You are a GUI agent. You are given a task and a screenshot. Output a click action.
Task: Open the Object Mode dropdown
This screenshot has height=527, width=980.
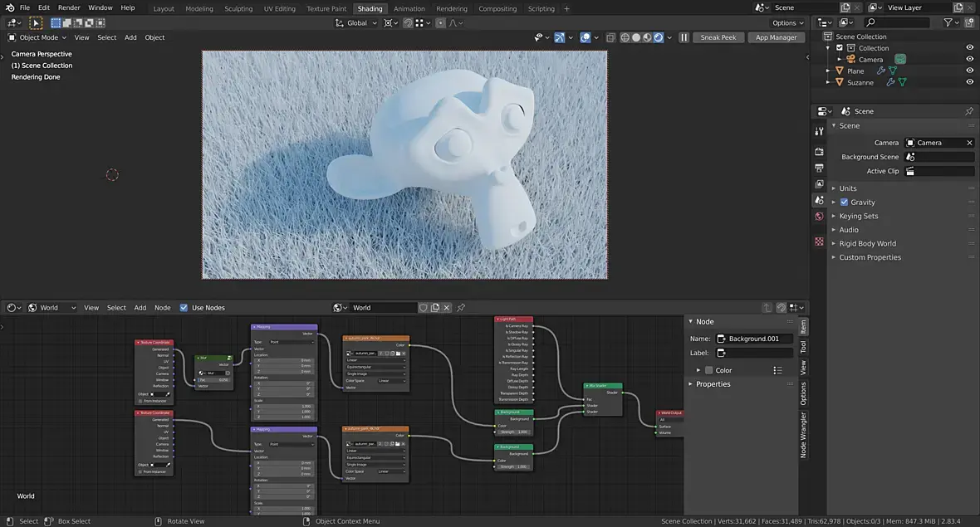click(x=38, y=37)
